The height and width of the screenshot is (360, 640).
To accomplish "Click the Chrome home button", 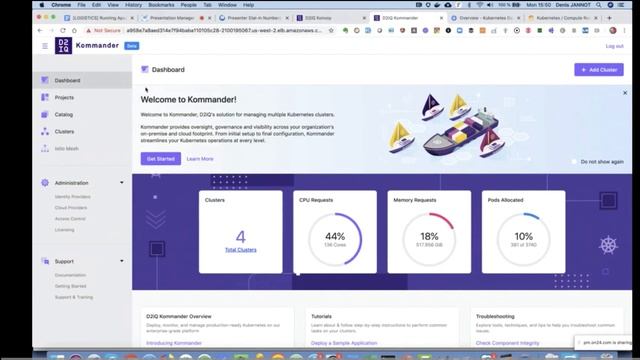I will tap(74, 31).
